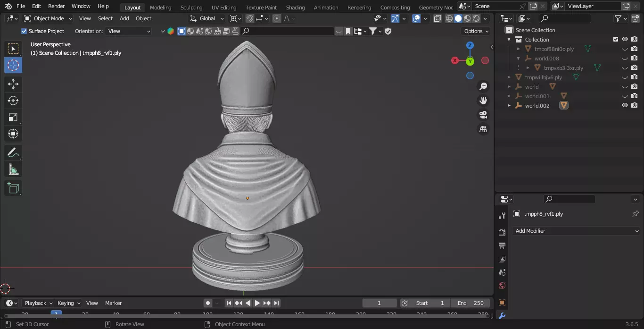The width and height of the screenshot is (644, 329).
Task: Select the Measure tool
Action: coord(13,169)
